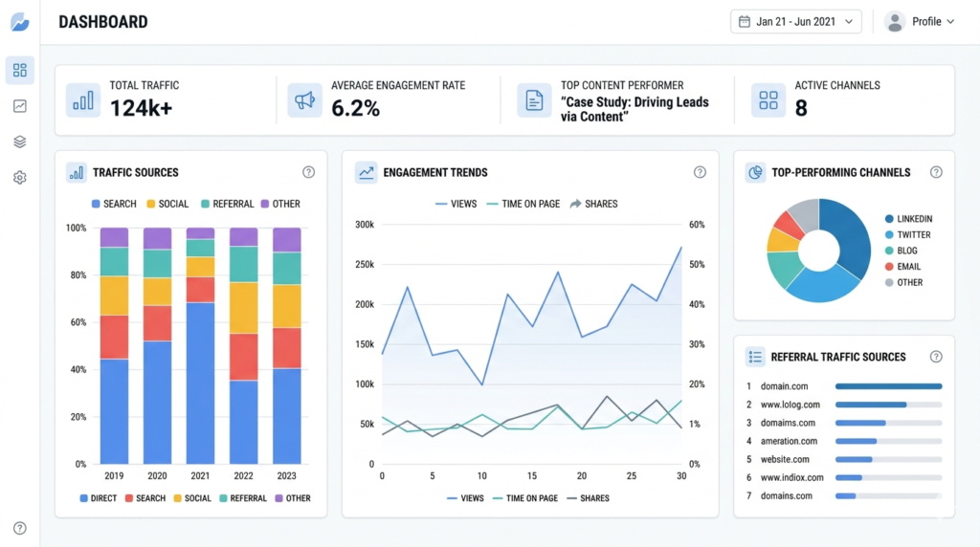The height and width of the screenshot is (547, 980).
Task: Click the Traffic Sources help icon
Action: (308, 172)
